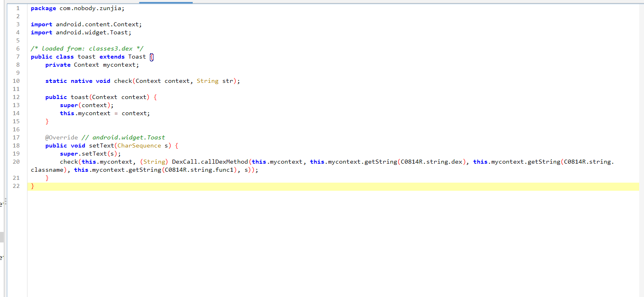Click the native check method name declaration
This screenshot has width=644, height=297.
(x=123, y=81)
